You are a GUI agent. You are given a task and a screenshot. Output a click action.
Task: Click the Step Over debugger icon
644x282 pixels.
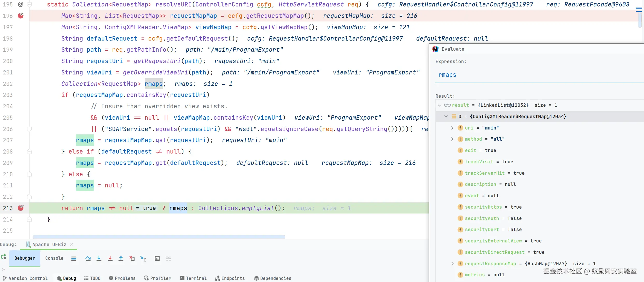coord(88,258)
